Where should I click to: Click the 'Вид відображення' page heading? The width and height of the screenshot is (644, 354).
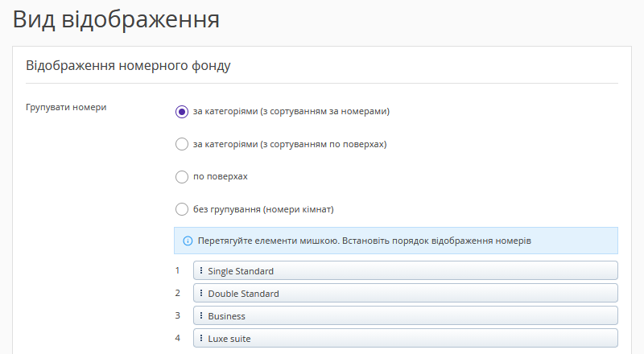click(117, 20)
